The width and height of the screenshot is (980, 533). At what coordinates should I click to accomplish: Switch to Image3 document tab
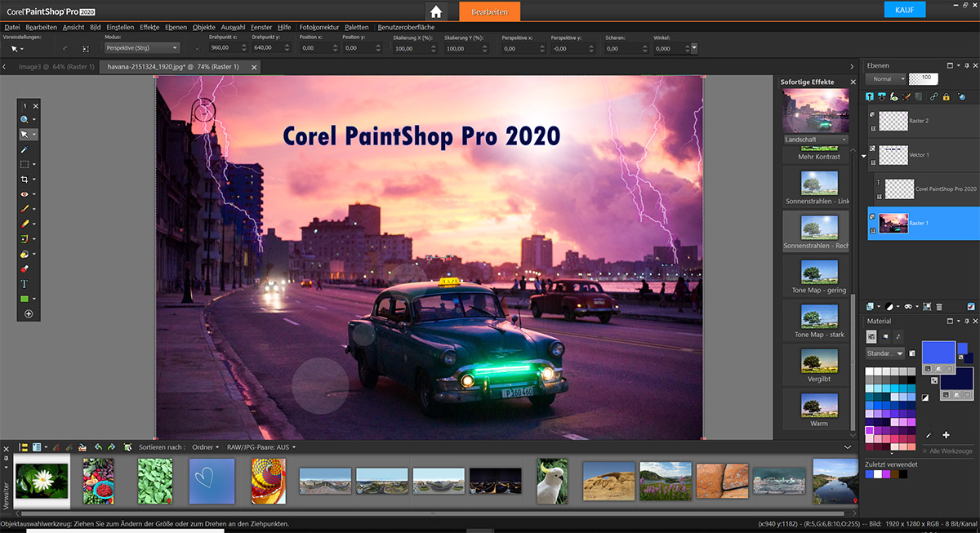[x=56, y=67]
